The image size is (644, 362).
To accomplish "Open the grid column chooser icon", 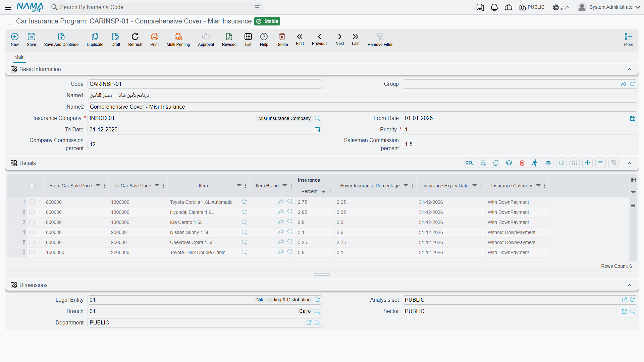I will click(633, 180).
